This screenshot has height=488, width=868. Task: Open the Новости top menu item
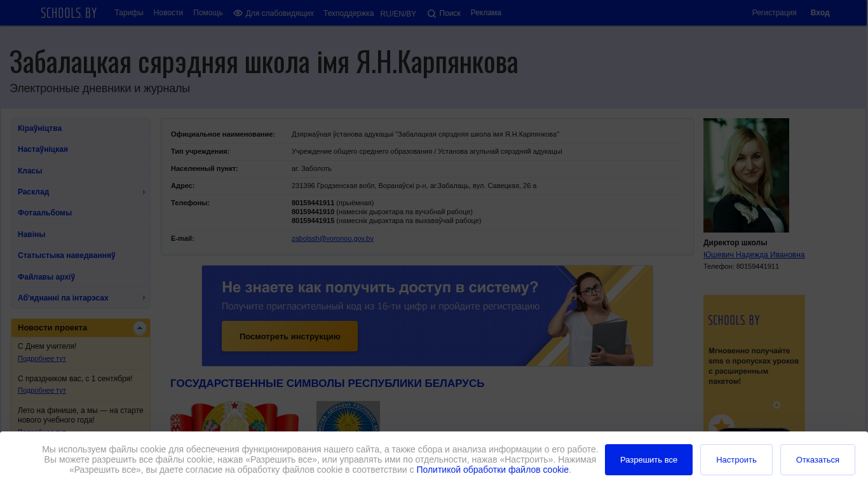coord(168,13)
